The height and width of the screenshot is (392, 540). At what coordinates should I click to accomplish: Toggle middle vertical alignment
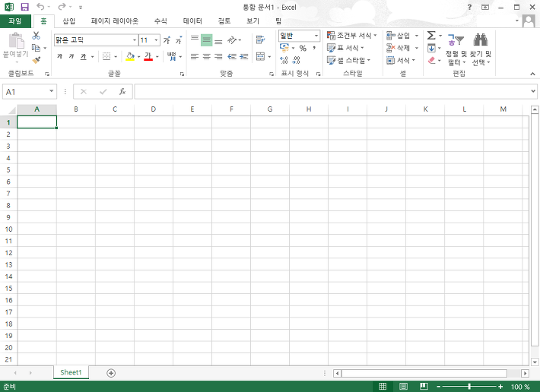point(207,40)
